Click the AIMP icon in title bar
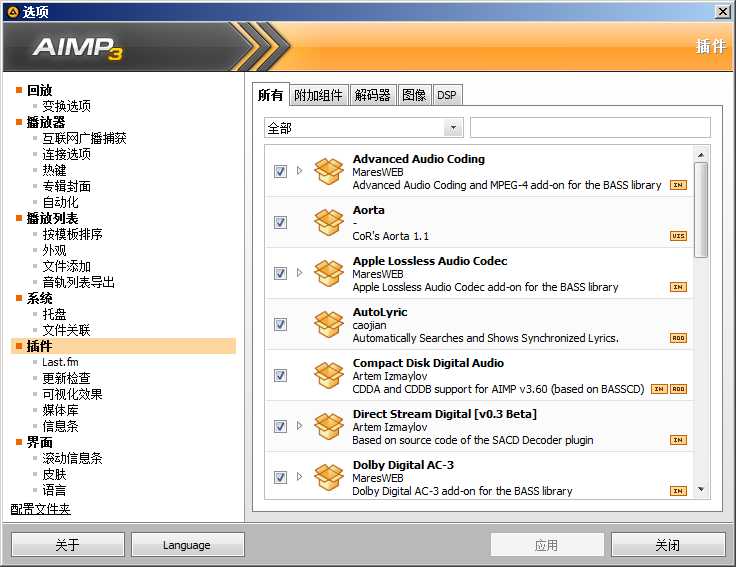This screenshot has height=567, width=736. [x=13, y=12]
